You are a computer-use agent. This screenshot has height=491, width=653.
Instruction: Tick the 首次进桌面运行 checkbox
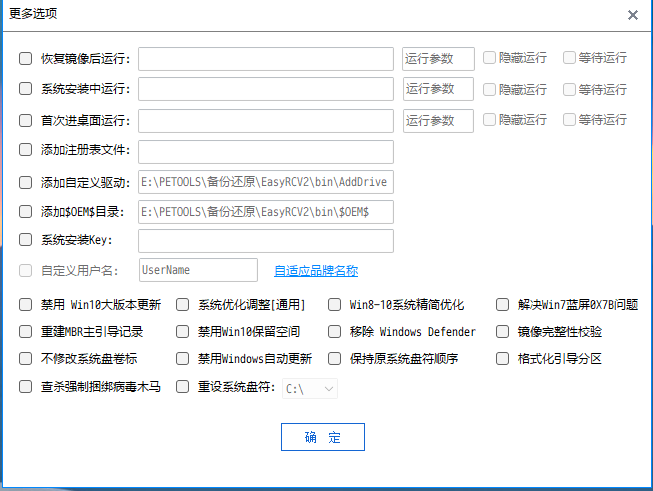coord(25,120)
